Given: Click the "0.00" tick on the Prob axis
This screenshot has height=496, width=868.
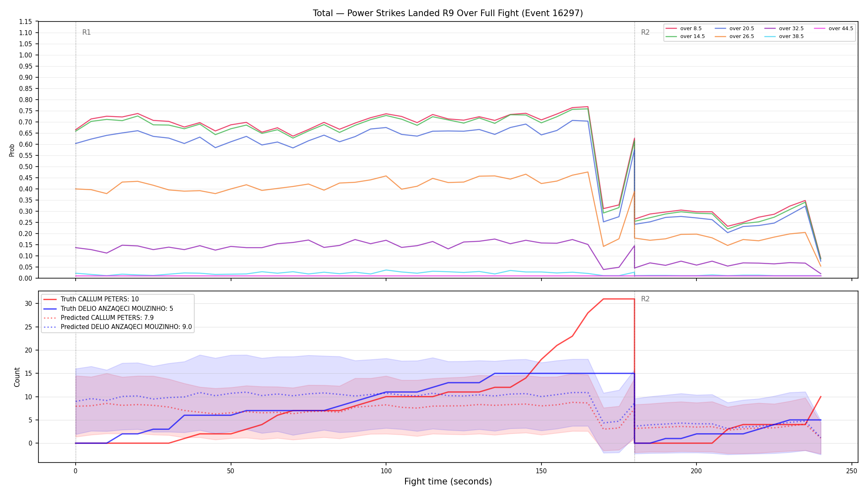Looking at the screenshot, I should tap(26, 278).
